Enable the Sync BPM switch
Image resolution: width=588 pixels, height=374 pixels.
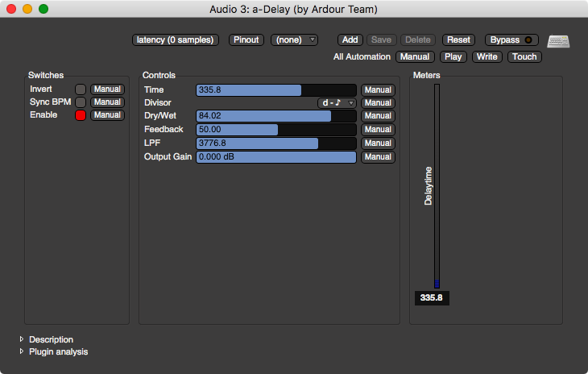click(81, 102)
